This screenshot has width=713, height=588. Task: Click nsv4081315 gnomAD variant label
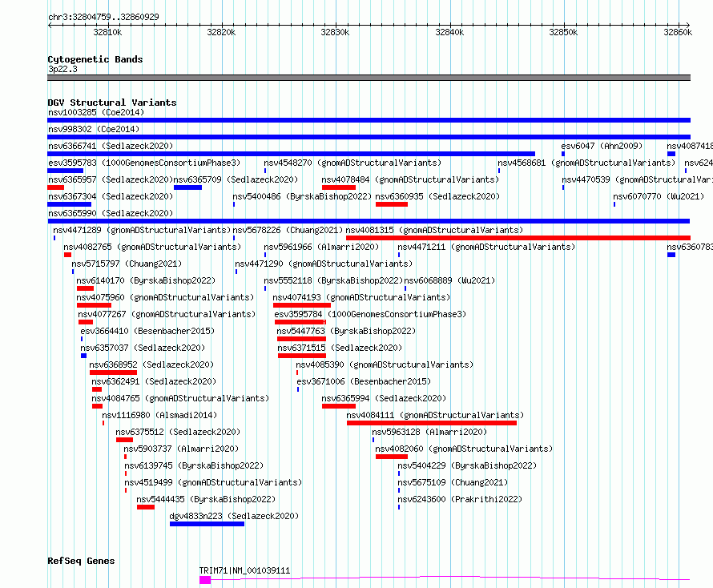point(434,230)
